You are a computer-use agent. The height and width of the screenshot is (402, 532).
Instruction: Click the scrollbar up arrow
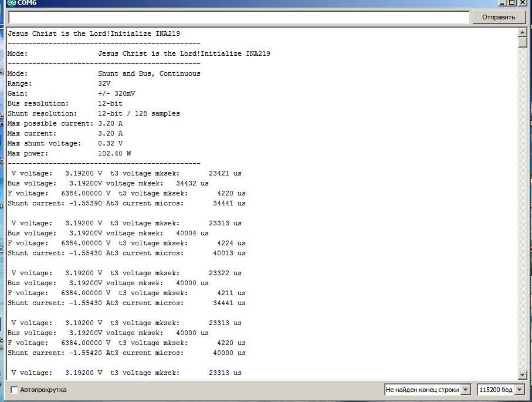(x=523, y=33)
